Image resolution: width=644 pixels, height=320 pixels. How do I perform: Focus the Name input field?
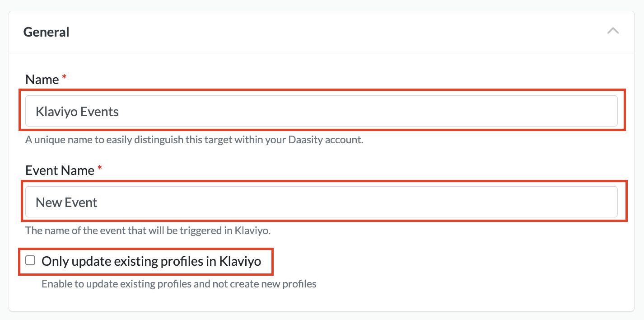[321, 111]
